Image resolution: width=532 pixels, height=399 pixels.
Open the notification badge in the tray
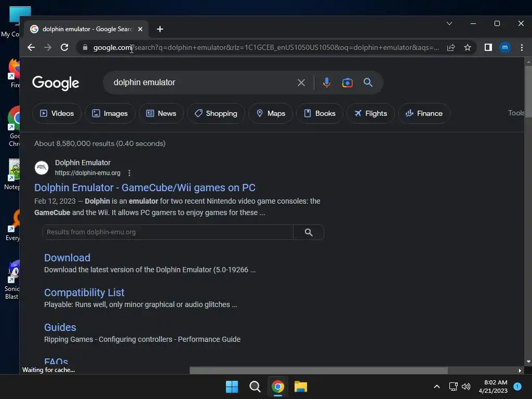(x=517, y=387)
